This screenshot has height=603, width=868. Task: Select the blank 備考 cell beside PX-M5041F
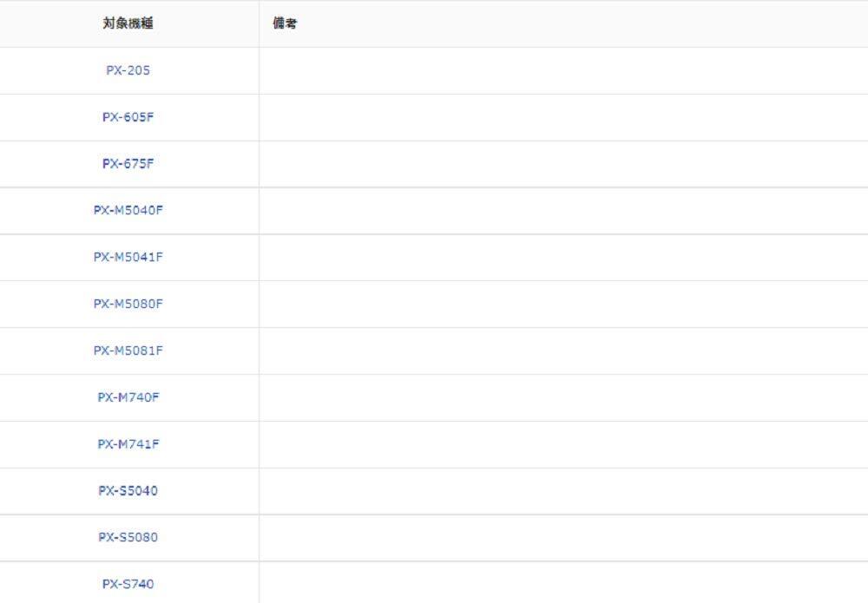pos(562,257)
